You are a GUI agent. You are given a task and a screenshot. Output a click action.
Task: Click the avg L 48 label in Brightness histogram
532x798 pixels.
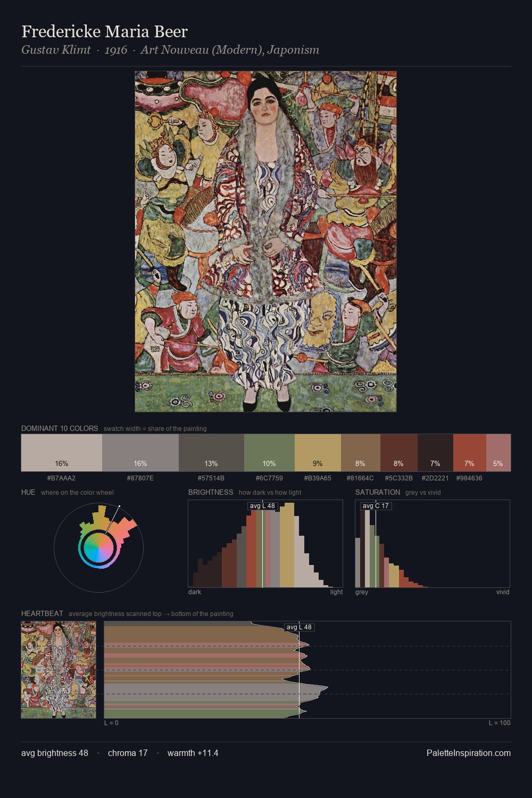(262, 506)
